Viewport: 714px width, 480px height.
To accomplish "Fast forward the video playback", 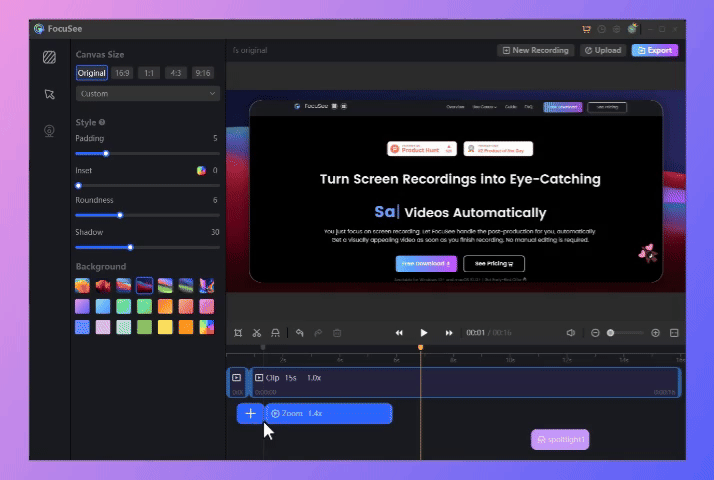I will click(449, 333).
